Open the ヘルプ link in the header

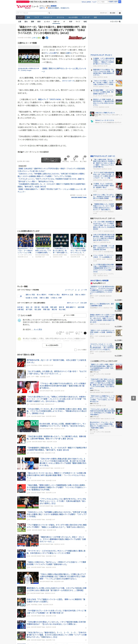94,2
